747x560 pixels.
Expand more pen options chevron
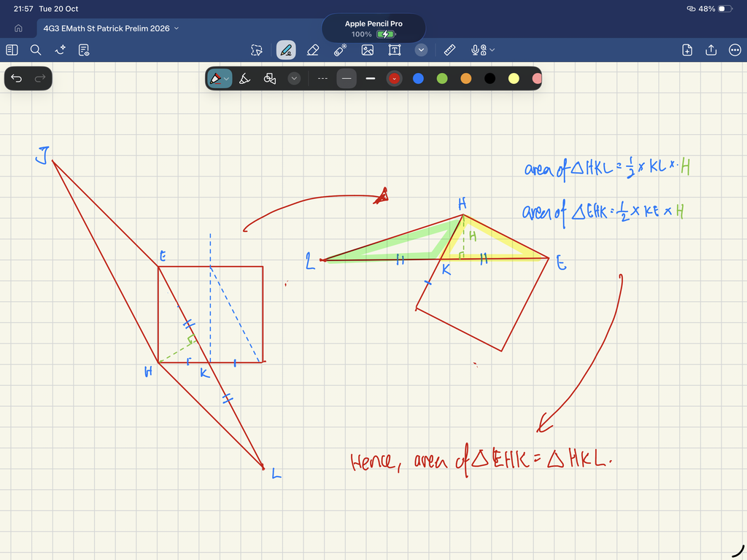(x=294, y=79)
